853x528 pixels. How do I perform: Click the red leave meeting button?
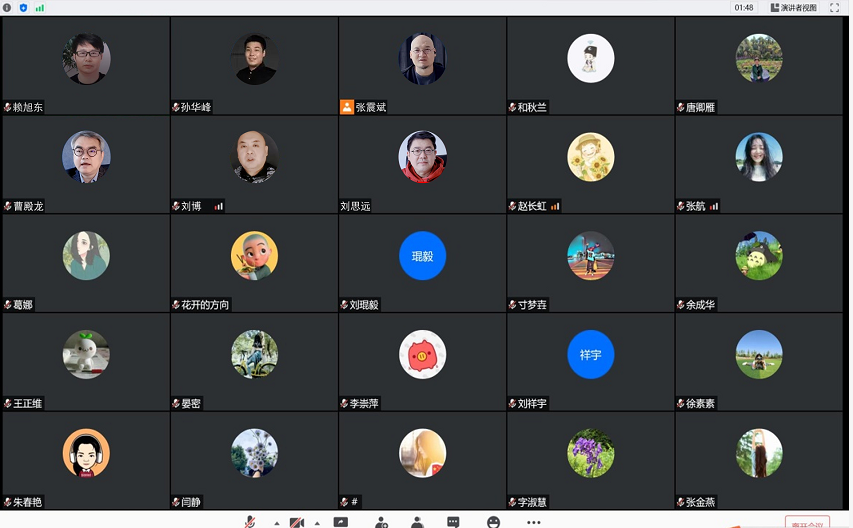(807, 523)
